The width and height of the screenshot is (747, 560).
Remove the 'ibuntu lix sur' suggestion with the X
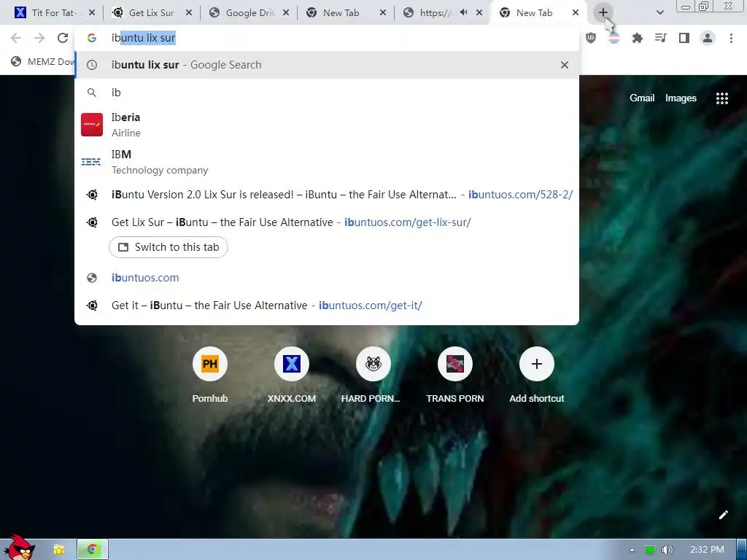pos(565,65)
